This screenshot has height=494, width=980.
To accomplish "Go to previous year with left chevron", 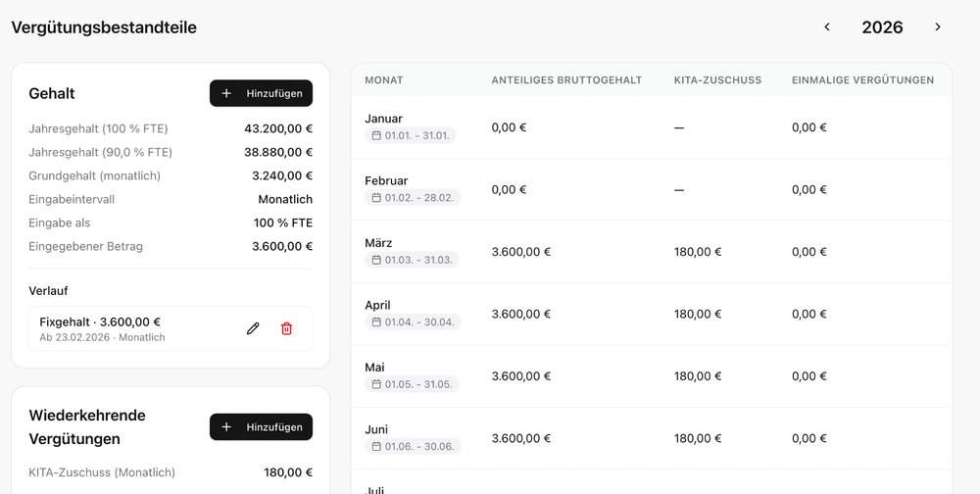I will [827, 27].
